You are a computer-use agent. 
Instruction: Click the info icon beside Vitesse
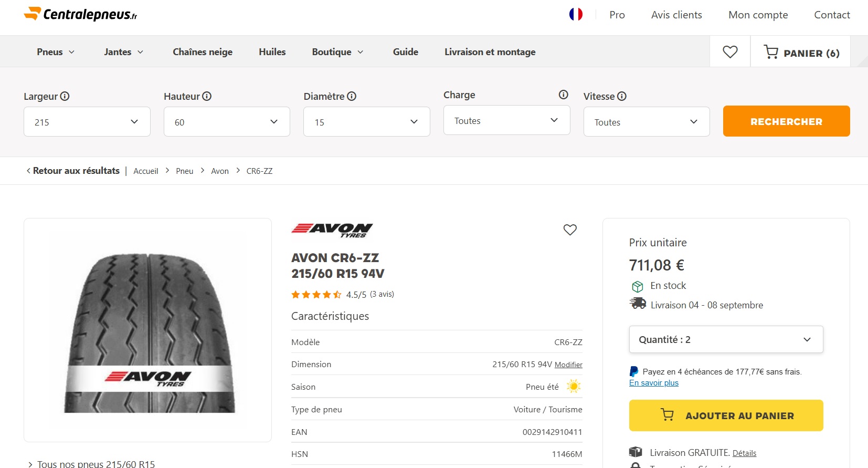(x=622, y=96)
